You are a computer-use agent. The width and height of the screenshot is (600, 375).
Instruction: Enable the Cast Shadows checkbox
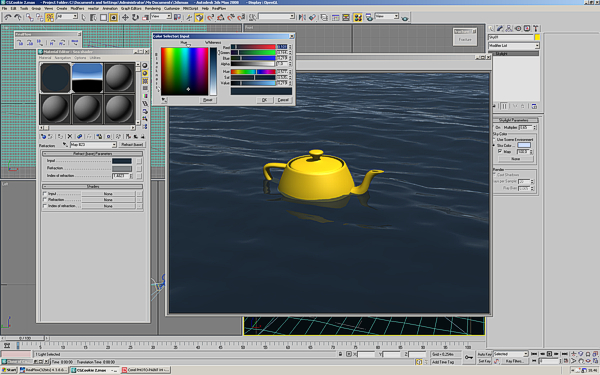[495, 175]
